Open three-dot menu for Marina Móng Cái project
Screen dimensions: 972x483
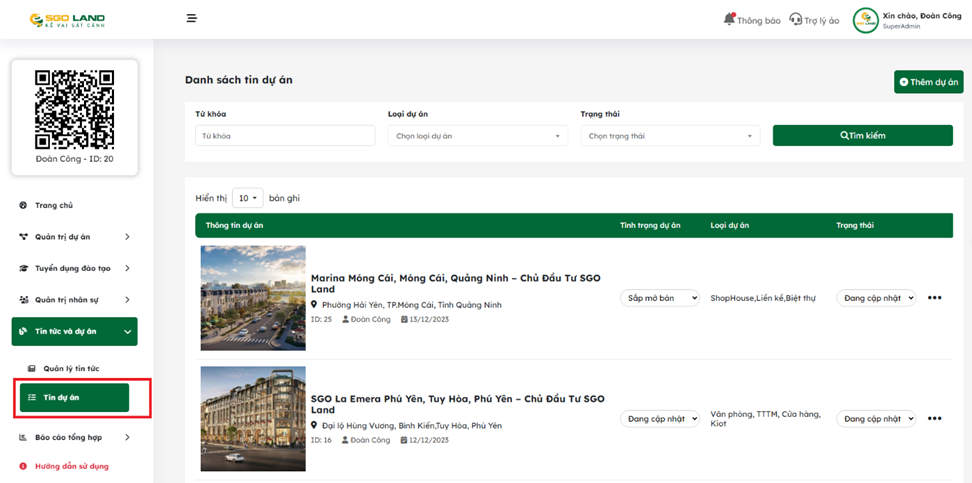pos(934,298)
